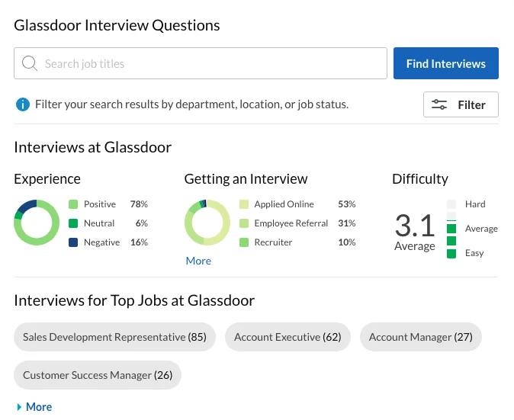Click the Getting an Interview donut chart
The height and width of the screenshot is (420, 514).
[x=207, y=223]
